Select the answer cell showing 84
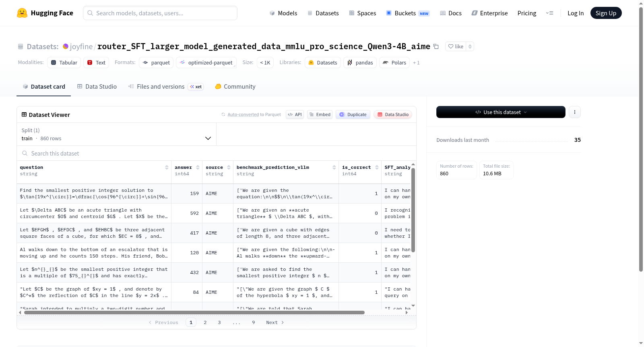This screenshot has height=347, width=644. pyautogui.click(x=187, y=292)
